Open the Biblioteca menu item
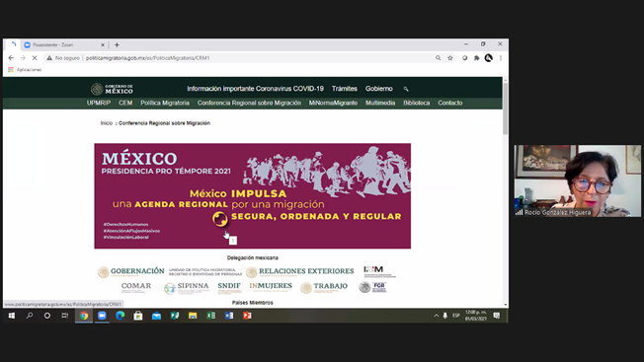This screenshot has width=644, height=362. click(416, 103)
